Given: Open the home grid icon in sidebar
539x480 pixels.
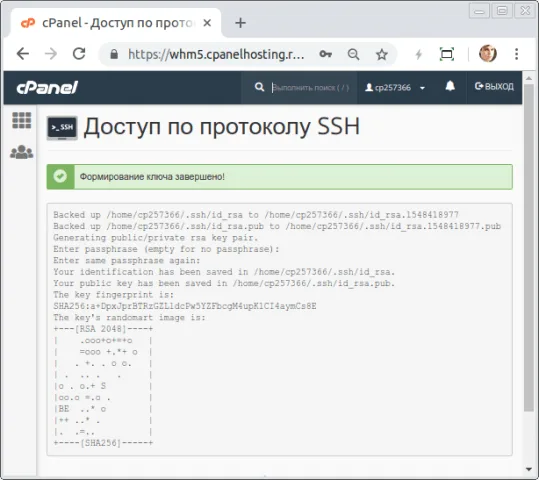Looking at the screenshot, I should [22, 120].
